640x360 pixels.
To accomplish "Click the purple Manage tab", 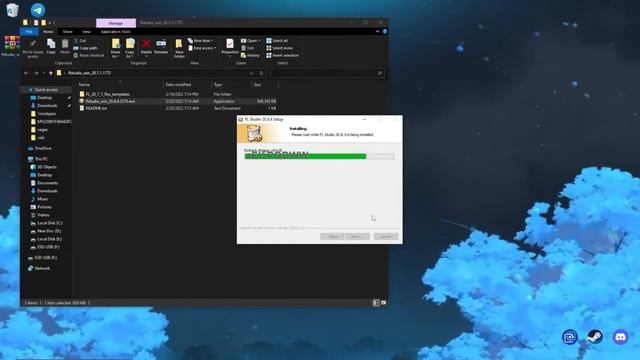I will [116, 23].
